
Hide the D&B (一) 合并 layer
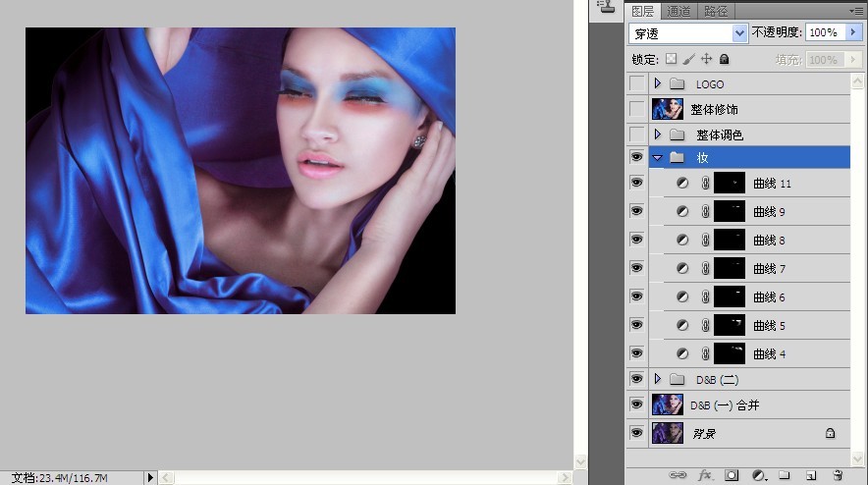637,404
